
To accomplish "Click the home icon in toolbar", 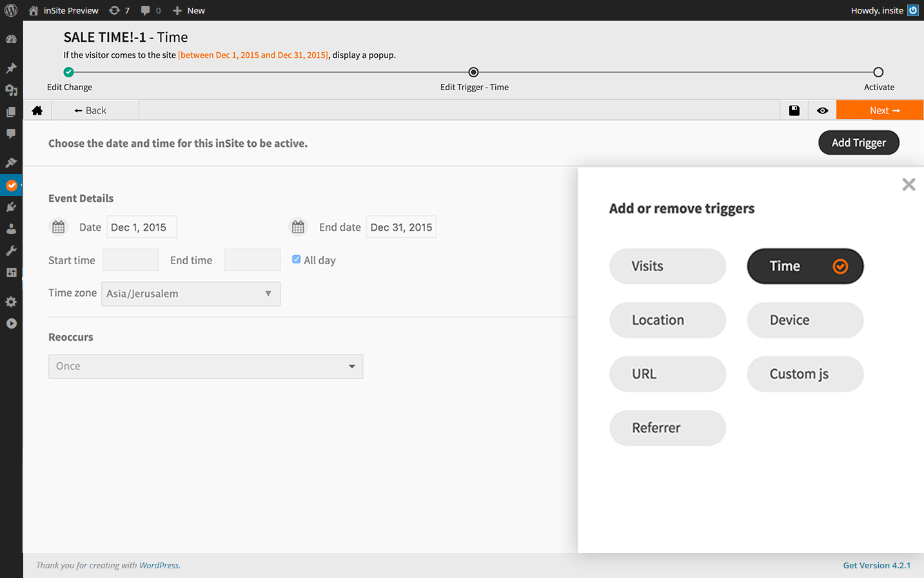I will 37,110.
